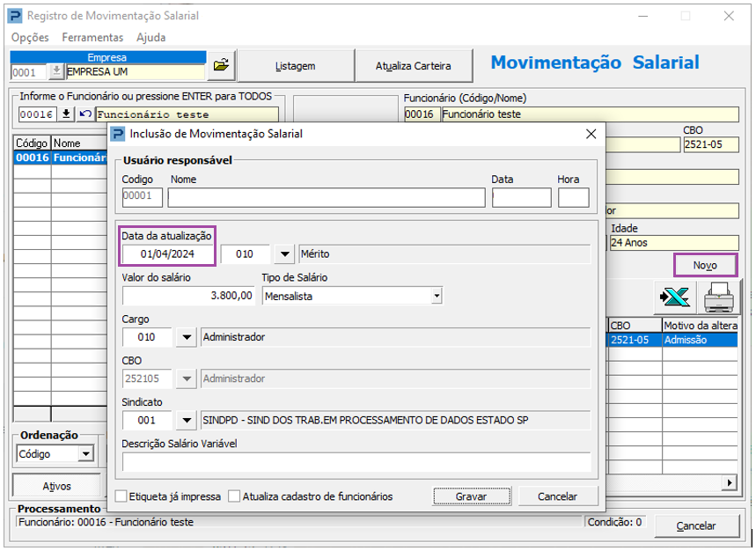Open the Mérito reason code dropdown
The height and width of the screenshot is (551, 756).
point(283,254)
